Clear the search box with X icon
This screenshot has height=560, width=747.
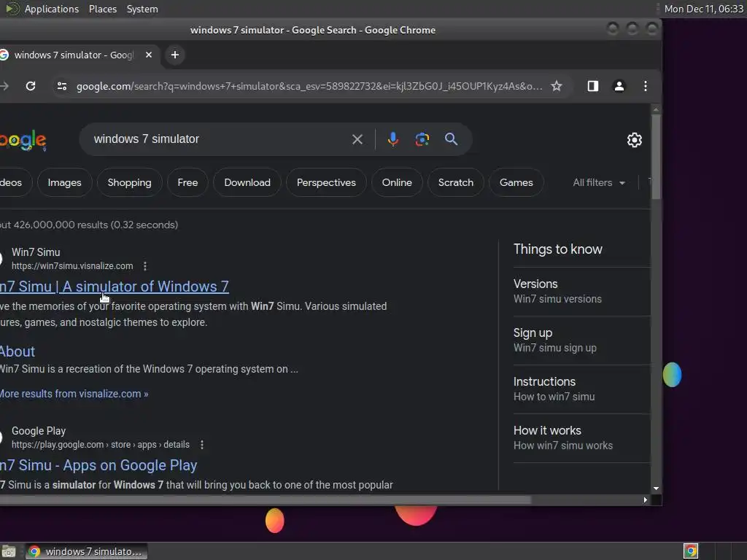pos(357,139)
